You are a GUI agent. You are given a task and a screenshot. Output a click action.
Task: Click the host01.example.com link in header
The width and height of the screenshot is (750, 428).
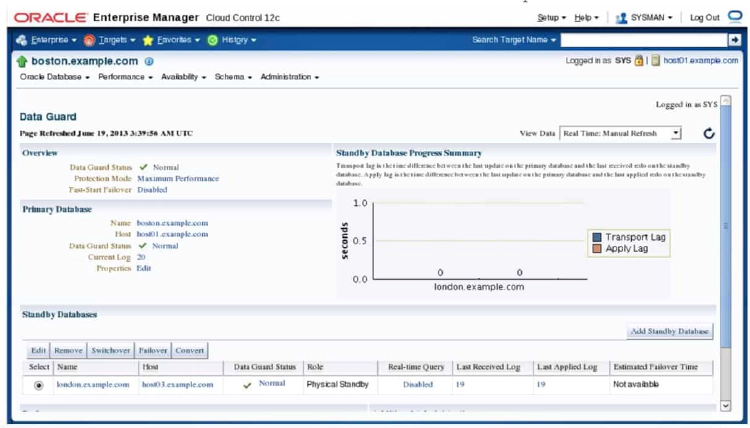click(x=701, y=61)
